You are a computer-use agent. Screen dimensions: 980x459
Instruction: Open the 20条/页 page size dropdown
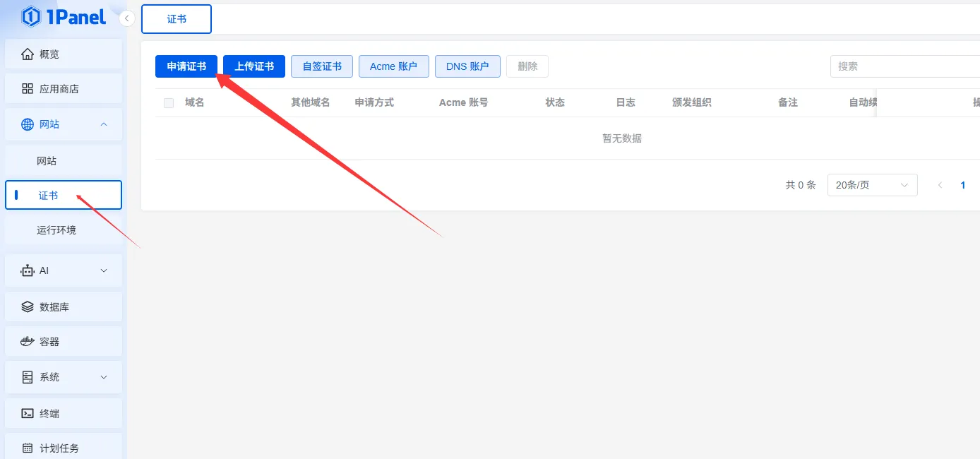pos(872,185)
